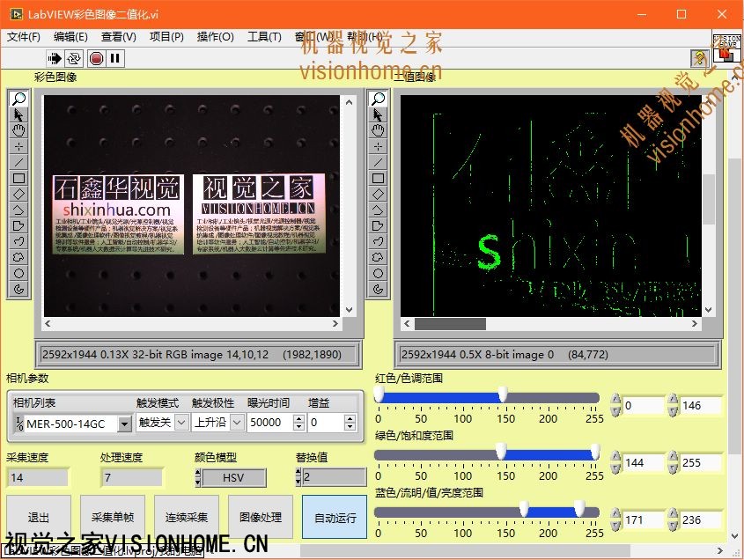The width and height of the screenshot is (744, 560).
Task: Click the green/saturation range slider lower handle
Action: (501, 452)
